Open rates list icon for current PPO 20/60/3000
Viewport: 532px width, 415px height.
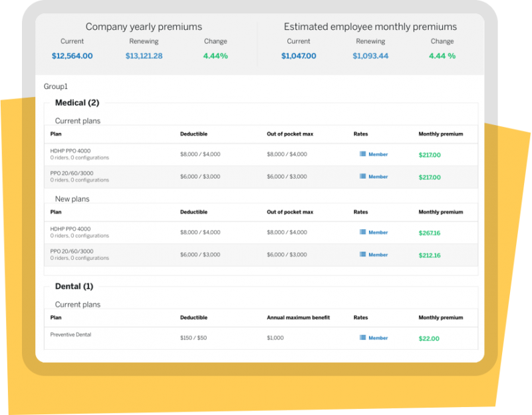[x=362, y=176]
